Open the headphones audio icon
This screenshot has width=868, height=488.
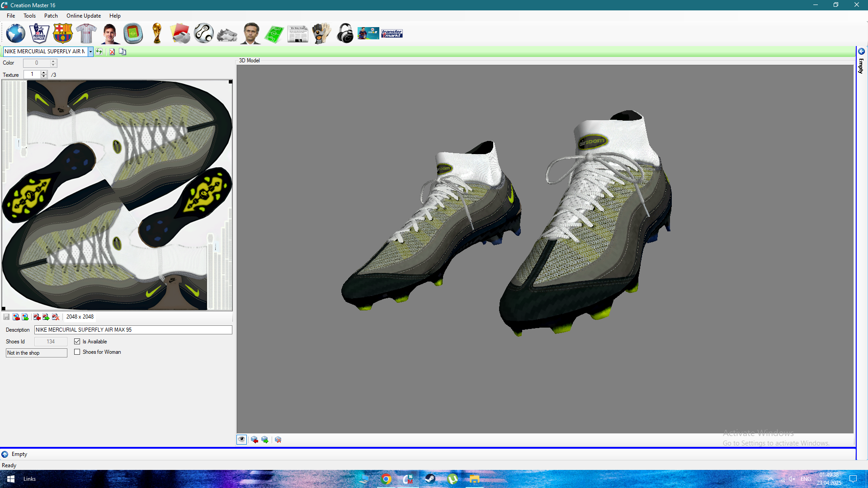pos(345,33)
